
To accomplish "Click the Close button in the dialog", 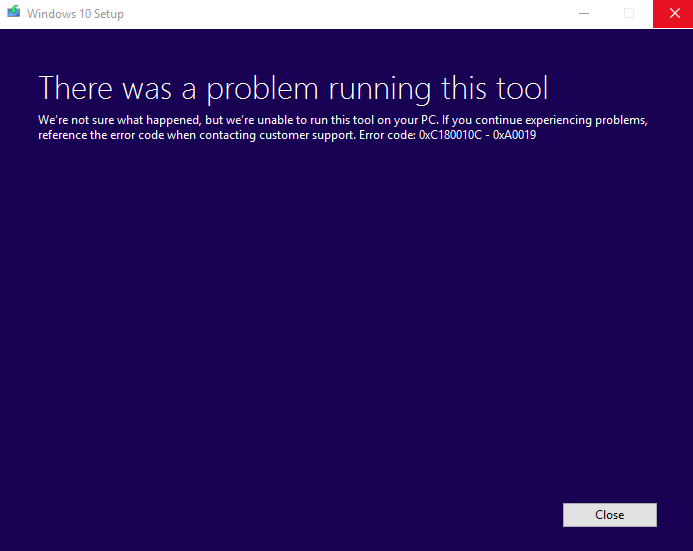I will pyautogui.click(x=609, y=515).
